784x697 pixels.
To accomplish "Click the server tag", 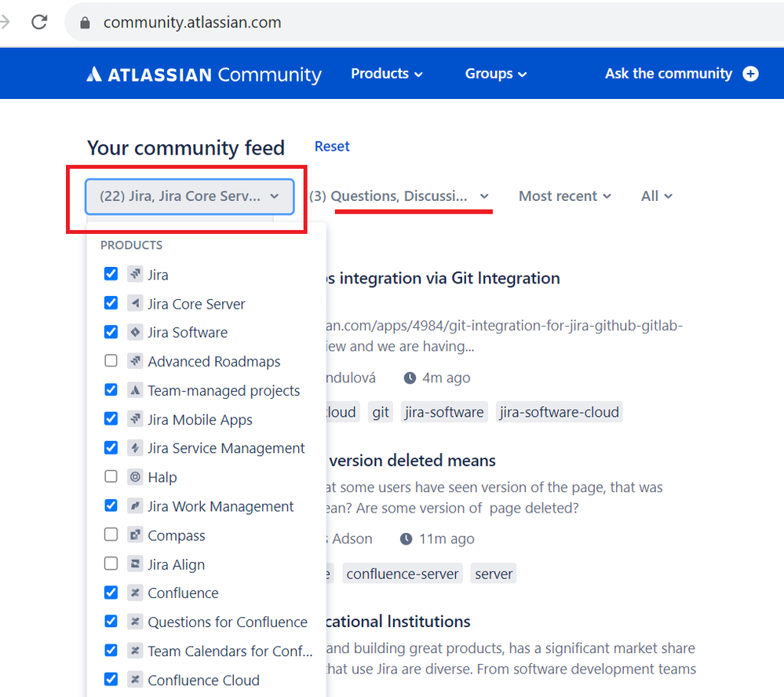I will pos(494,574).
